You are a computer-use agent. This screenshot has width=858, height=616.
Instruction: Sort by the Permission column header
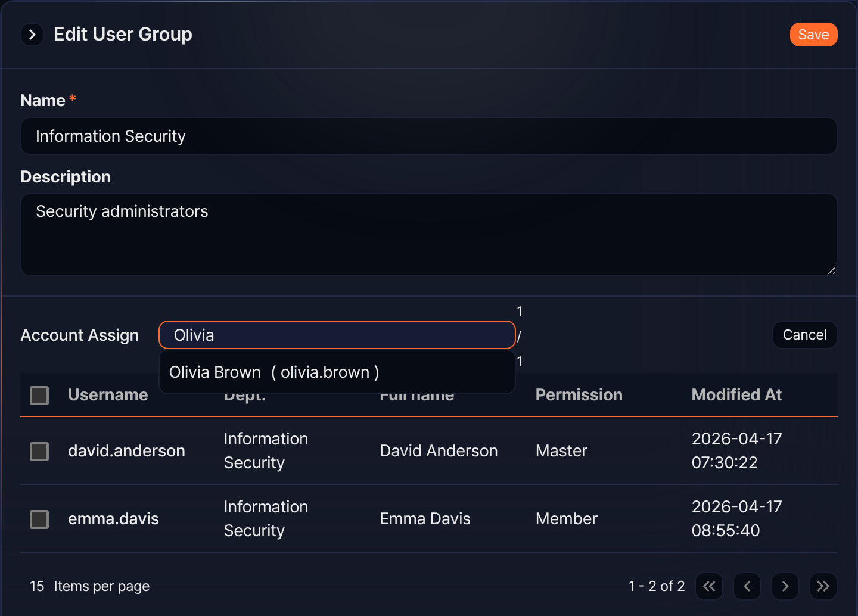(x=579, y=395)
